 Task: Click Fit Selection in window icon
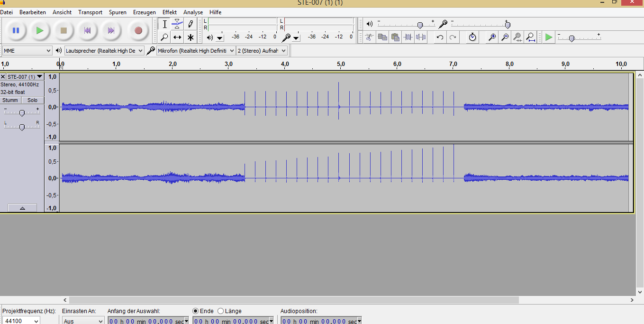point(518,37)
